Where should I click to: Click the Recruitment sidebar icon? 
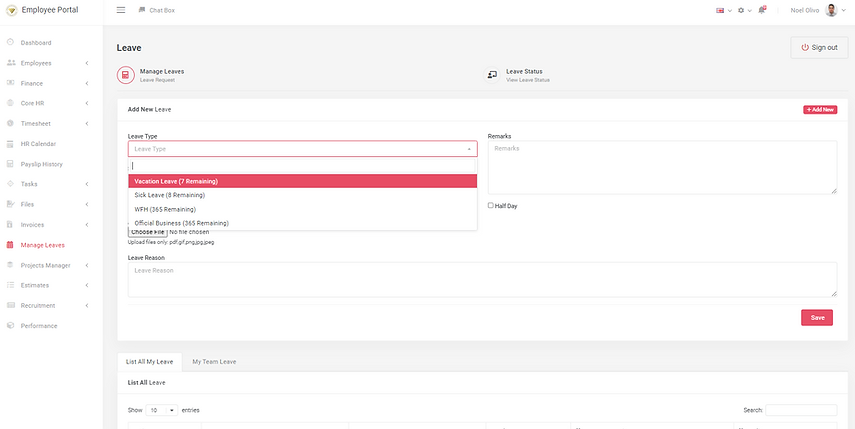[10, 305]
